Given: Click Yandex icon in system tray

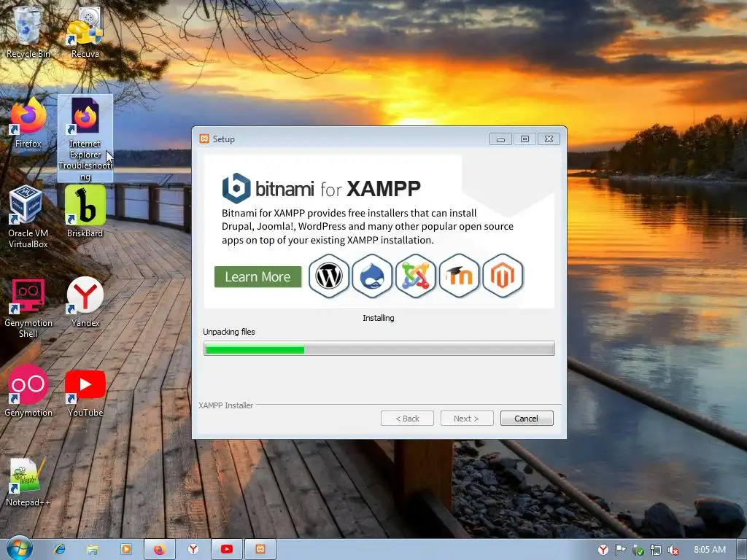Looking at the screenshot, I should click(x=603, y=550).
